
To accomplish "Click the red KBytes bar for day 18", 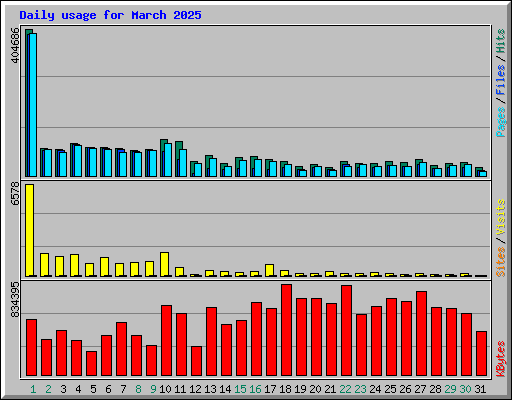I will tap(286, 330).
